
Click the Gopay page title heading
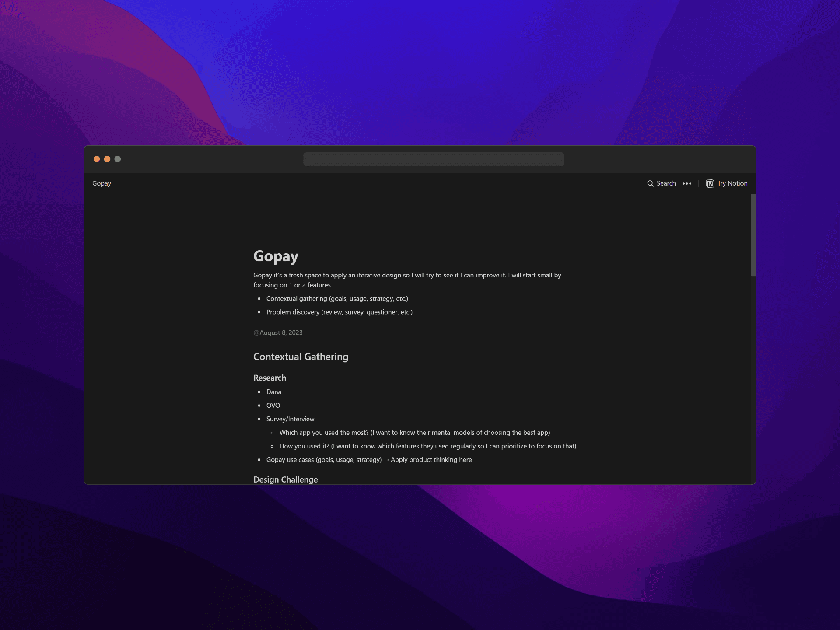pyautogui.click(x=276, y=256)
